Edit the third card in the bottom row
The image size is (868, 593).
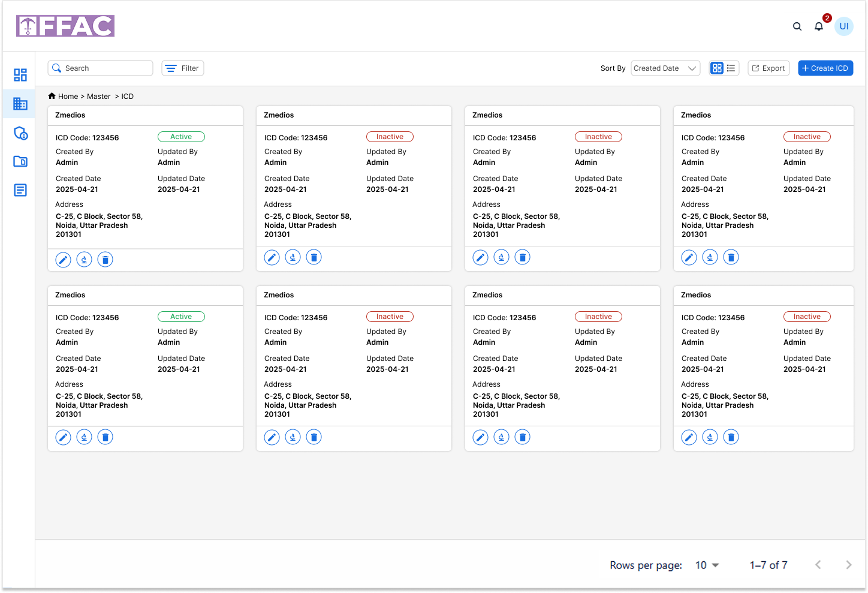pyautogui.click(x=481, y=437)
